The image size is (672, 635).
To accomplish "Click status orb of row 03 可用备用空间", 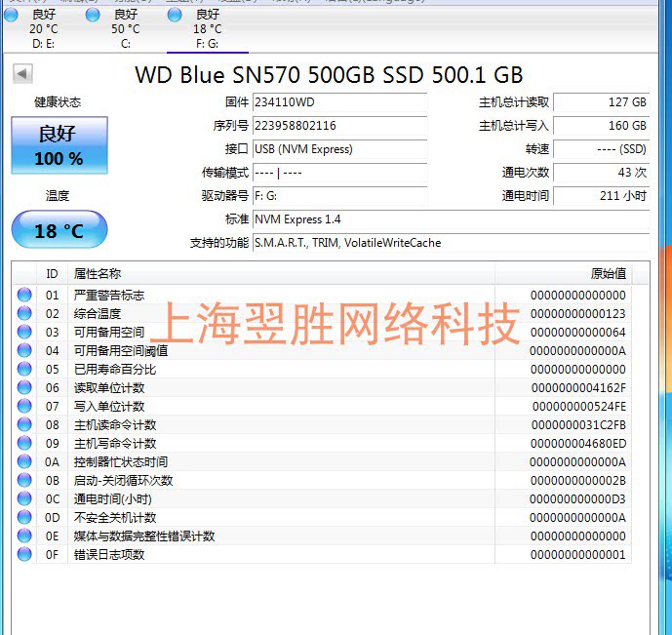I will point(24,332).
